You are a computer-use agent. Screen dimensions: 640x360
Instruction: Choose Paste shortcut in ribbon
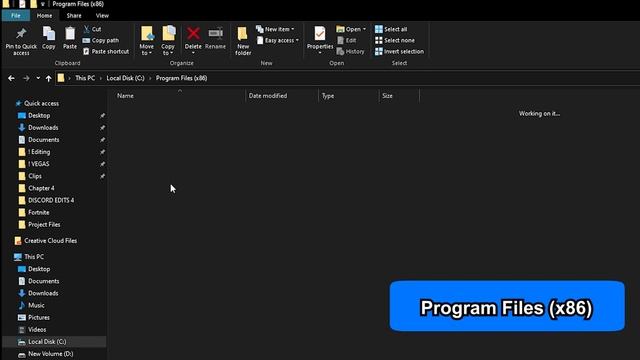coord(106,51)
